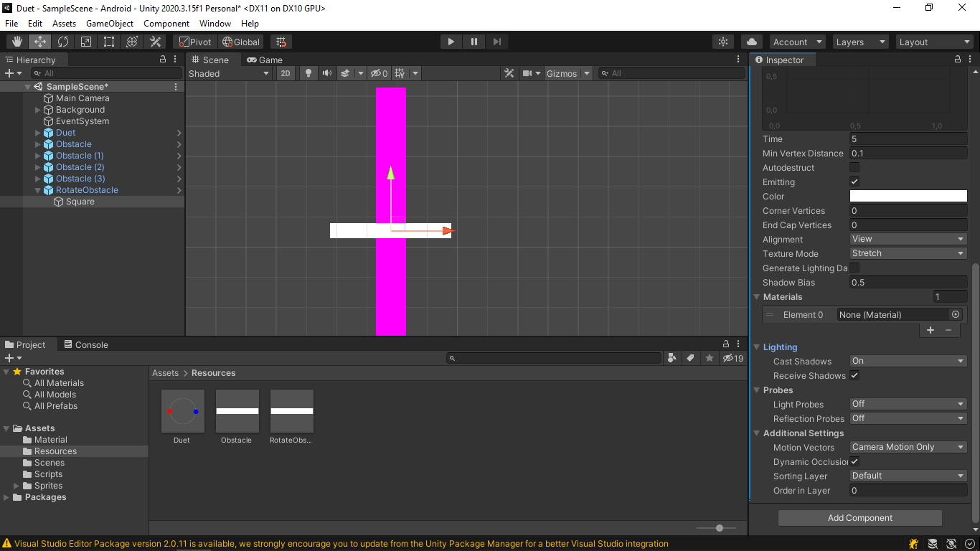Toggle Receive Shadows checkbox

[x=854, y=375]
